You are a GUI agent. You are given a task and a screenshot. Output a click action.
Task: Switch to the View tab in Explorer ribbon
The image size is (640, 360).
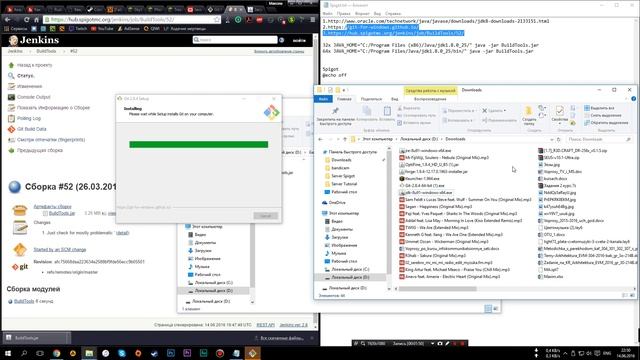coord(394,99)
